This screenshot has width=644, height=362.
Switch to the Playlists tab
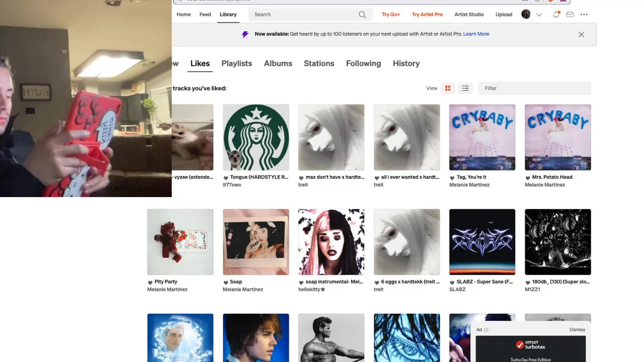pos(236,63)
